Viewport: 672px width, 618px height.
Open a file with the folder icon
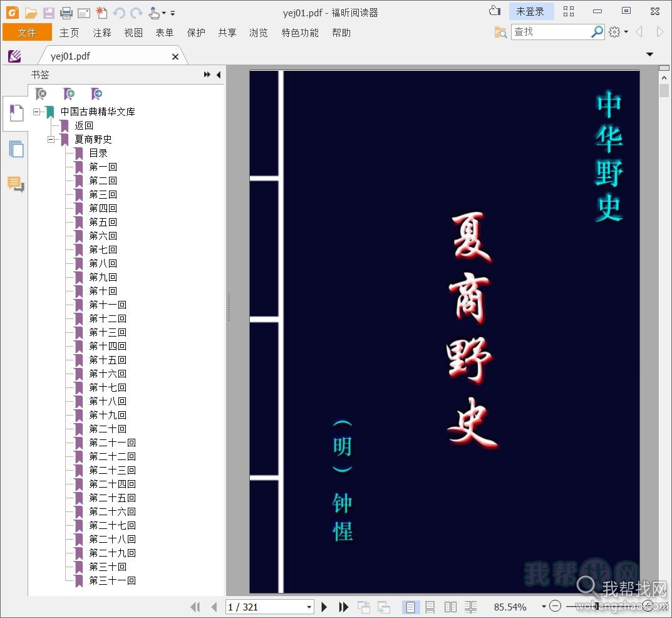31,13
